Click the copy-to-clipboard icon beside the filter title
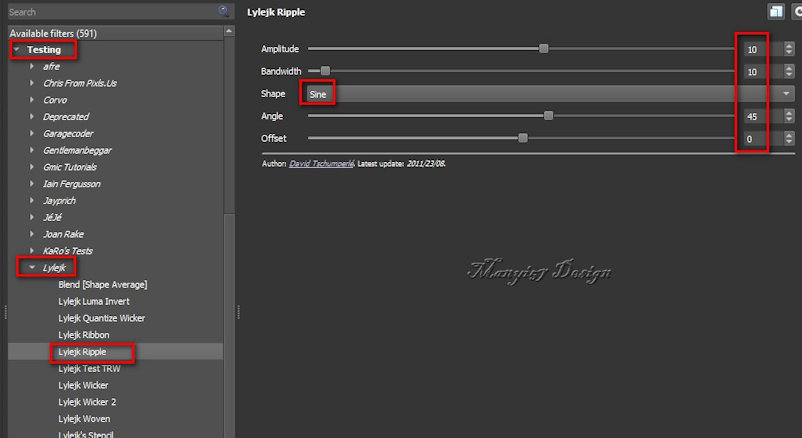Image resolution: width=802 pixels, height=438 pixels. (x=775, y=11)
